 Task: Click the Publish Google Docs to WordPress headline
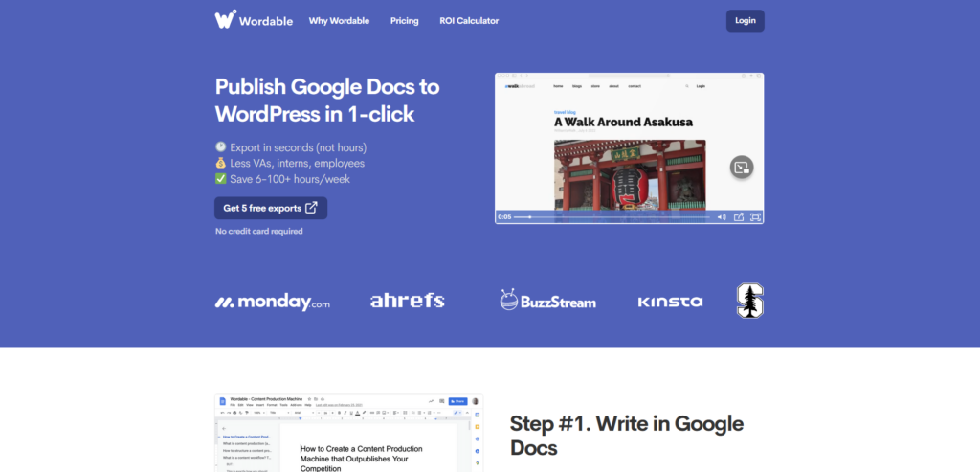[327, 100]
